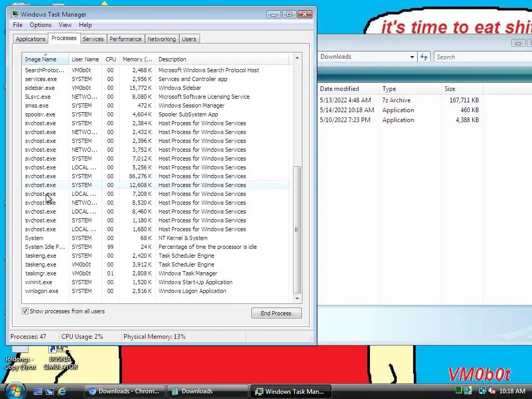Viewport: 532px width, 399px height.
Task: Select the loldongs - Copy (5).txt desktop file
Action: pos(20,358)
